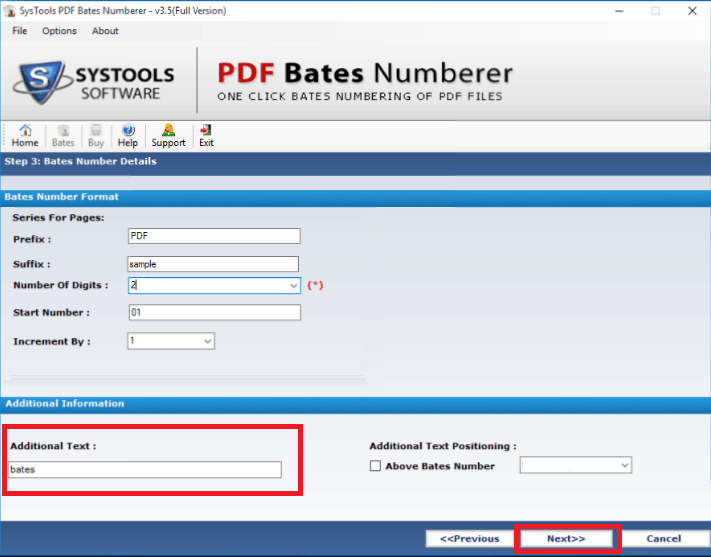The image size is (711, 557).
Task: Return using the <<Previous button
Action: pos(470,539)
